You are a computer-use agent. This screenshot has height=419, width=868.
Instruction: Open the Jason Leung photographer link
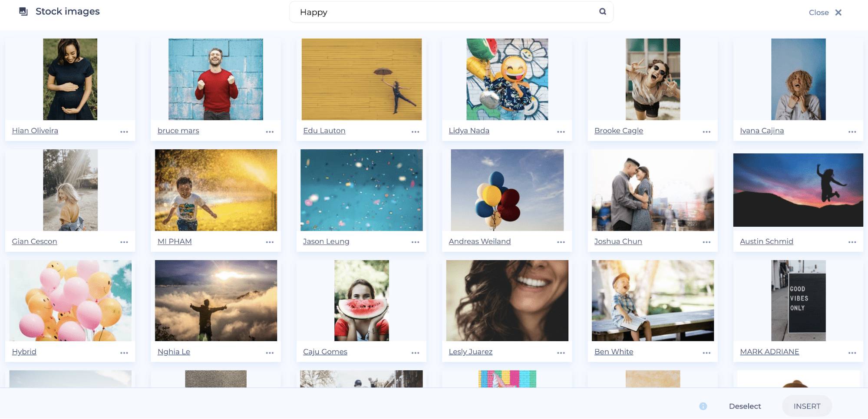[326, 241]
